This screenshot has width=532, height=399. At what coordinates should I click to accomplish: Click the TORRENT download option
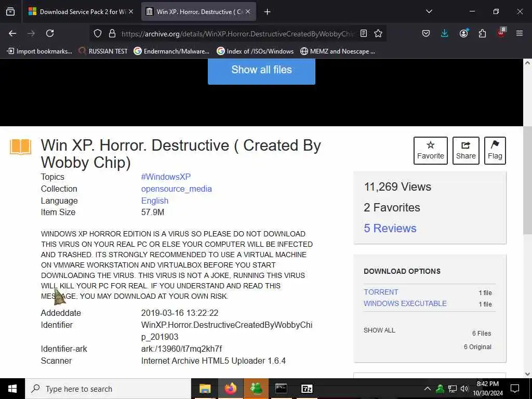pyautogui.click(x=381, y=292)
